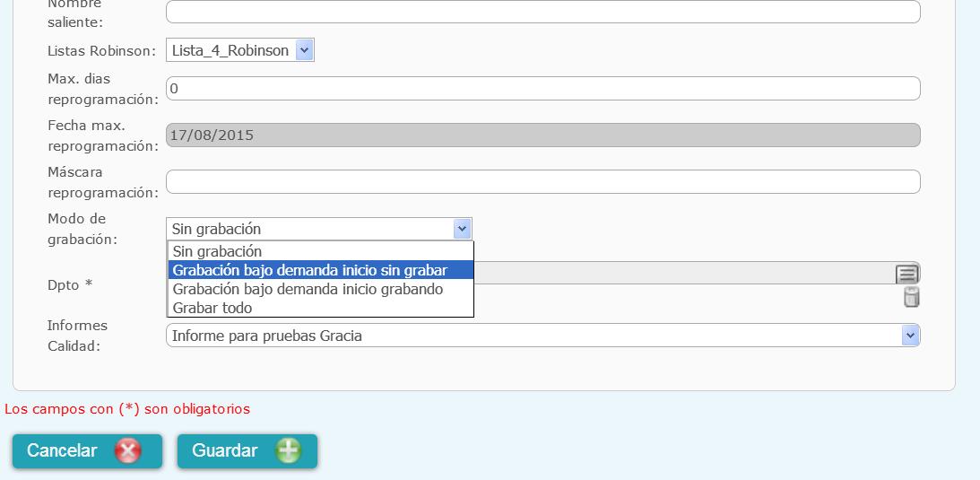
Task: Select 'Sin grabación' option in list
Action: pyautogui.click(x=321, y=251)
